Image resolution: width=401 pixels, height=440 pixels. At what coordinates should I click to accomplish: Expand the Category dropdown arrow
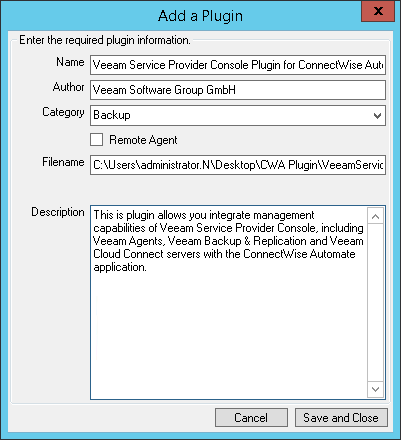377,116
